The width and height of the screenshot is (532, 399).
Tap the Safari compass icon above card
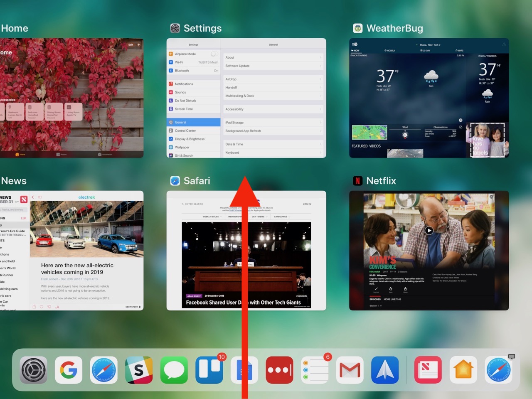click(175, 181)
